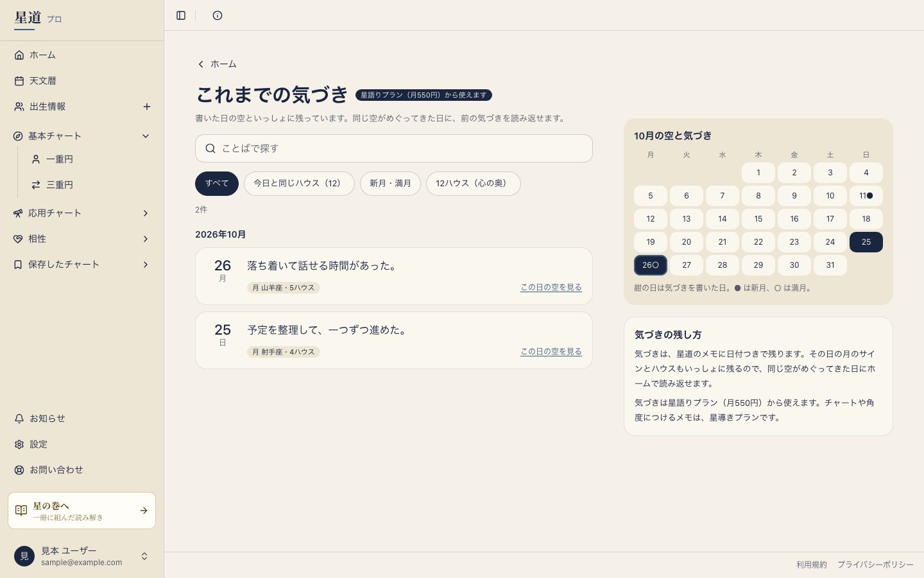Open the info circle icon in top bar
The height and width of the screenshot is (578, 924).
218,15
